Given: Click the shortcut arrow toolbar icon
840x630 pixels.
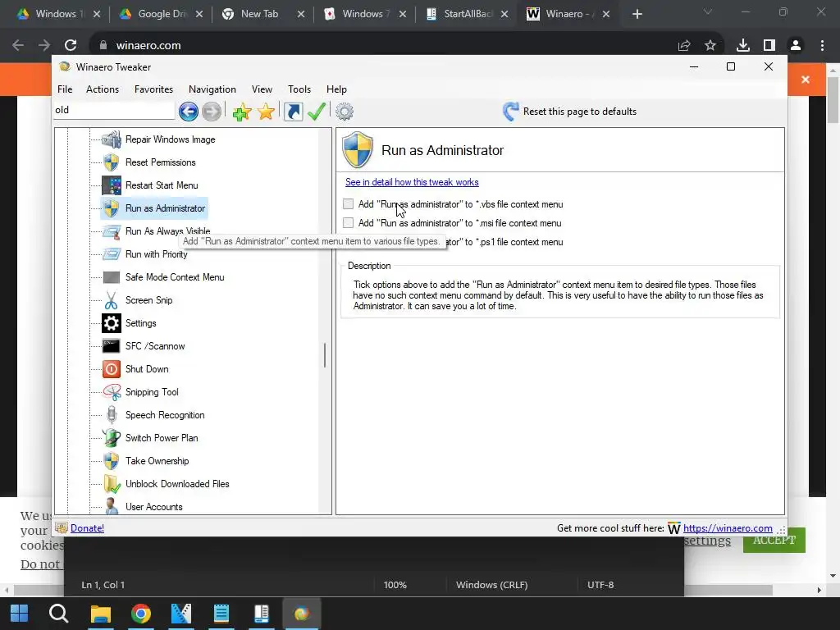Looking at the screenshot, I should tap(293, 112).
